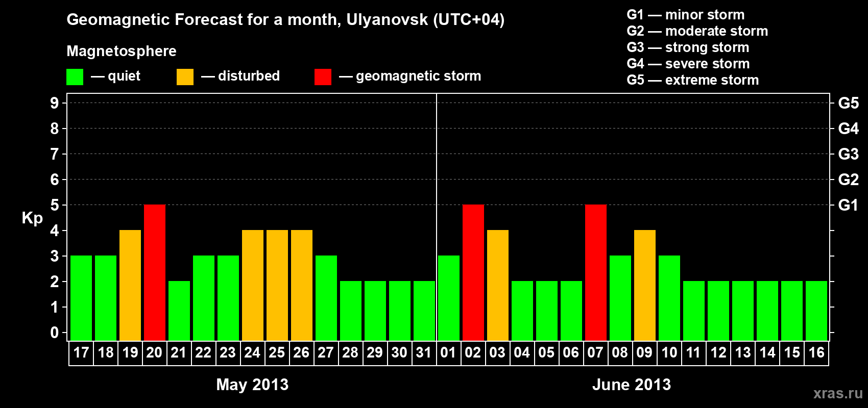Click the date label 10
868x408 pixels.
pos(669,353)
